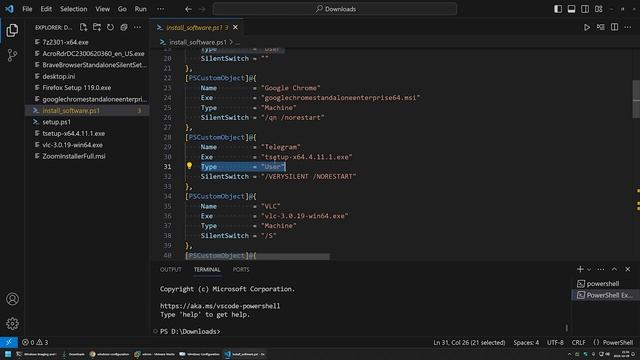The image size is (640, 360).
Task: Open editor more actions ellipsis
Action: click(628, 27)
